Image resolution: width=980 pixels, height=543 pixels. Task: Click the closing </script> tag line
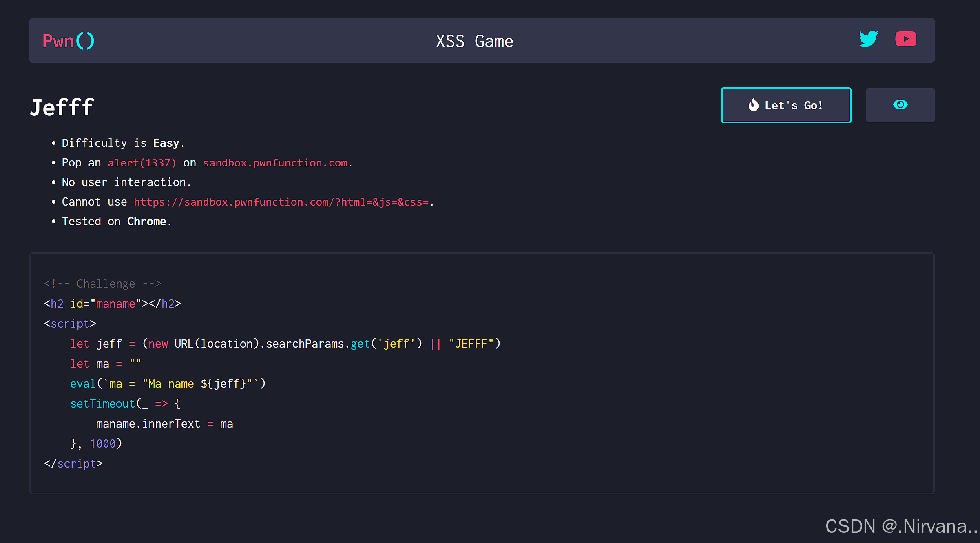73,464
